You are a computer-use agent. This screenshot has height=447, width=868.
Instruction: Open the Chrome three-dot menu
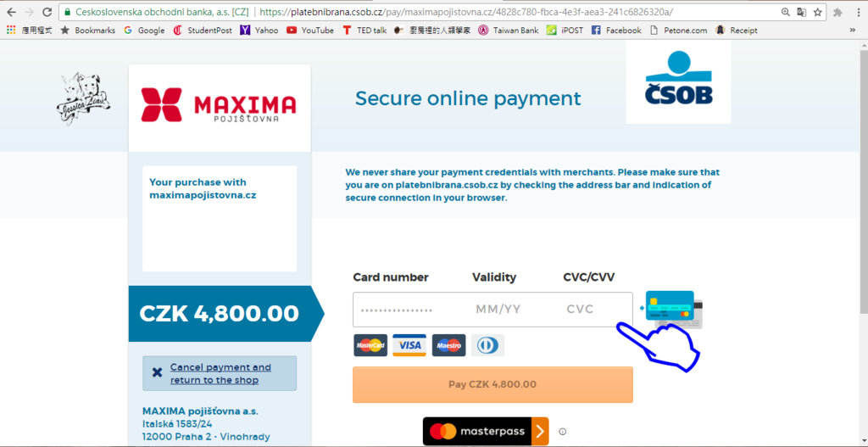[857, 12]
